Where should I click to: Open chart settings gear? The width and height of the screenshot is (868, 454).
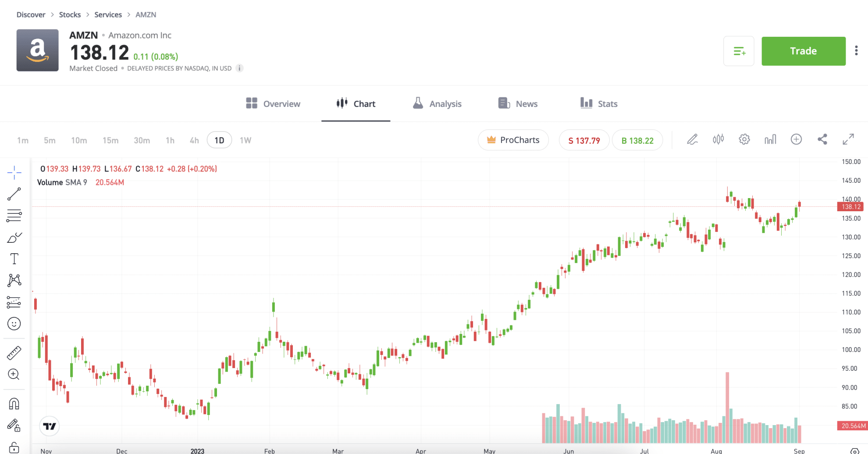[x=744, y=139]
